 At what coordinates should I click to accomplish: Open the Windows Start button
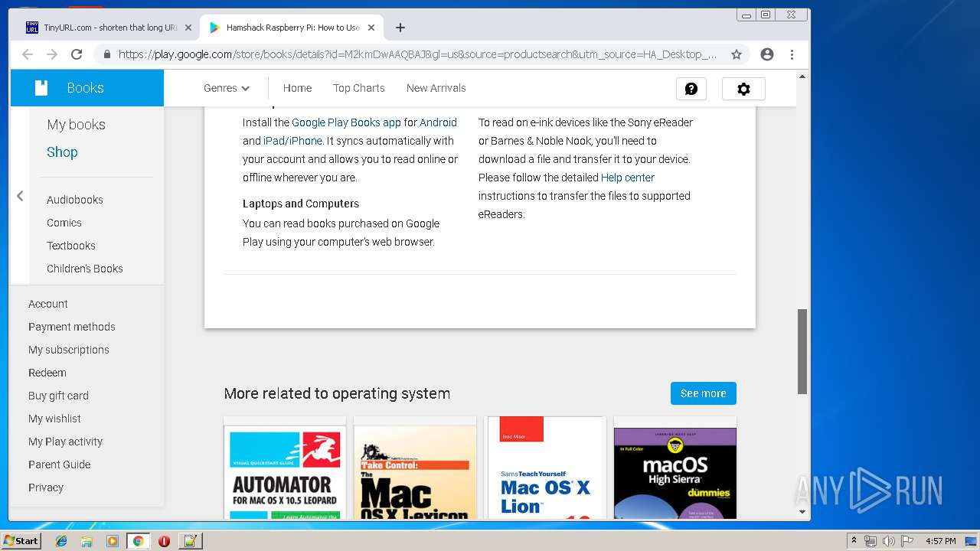click(21, 541)
